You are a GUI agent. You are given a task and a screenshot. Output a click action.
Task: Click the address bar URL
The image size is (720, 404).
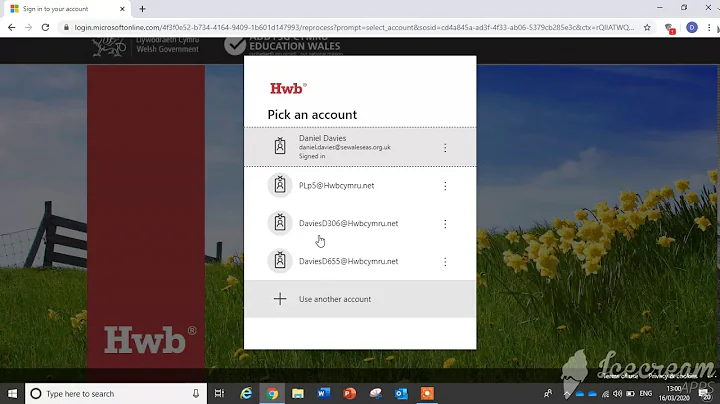pos(354,28)
